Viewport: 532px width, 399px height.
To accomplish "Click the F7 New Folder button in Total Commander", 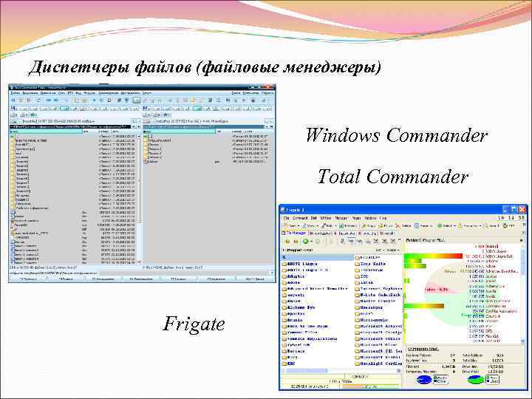I will click(x=179, y=279).
